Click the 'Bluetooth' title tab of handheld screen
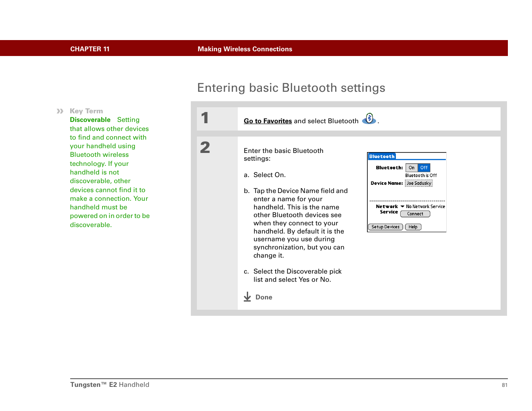 tap(382, 156)
